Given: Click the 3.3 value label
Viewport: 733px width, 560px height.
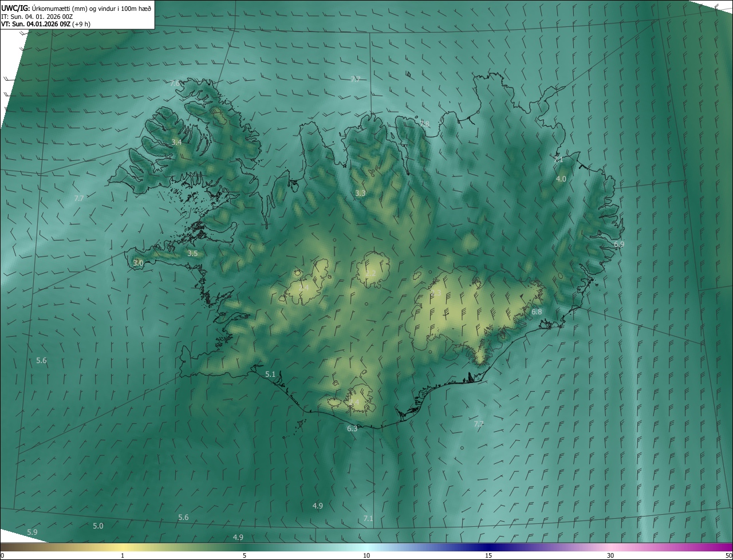Looking at the screenshot, I should [x=360, y=194].
